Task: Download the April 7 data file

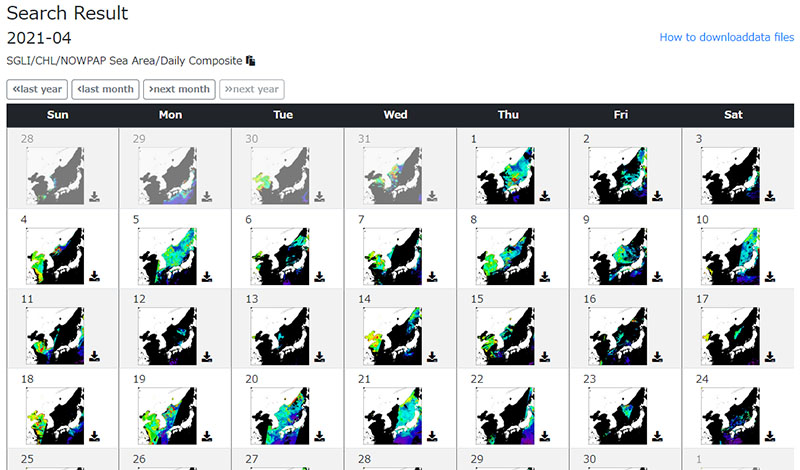Action: tap(432, 277)
